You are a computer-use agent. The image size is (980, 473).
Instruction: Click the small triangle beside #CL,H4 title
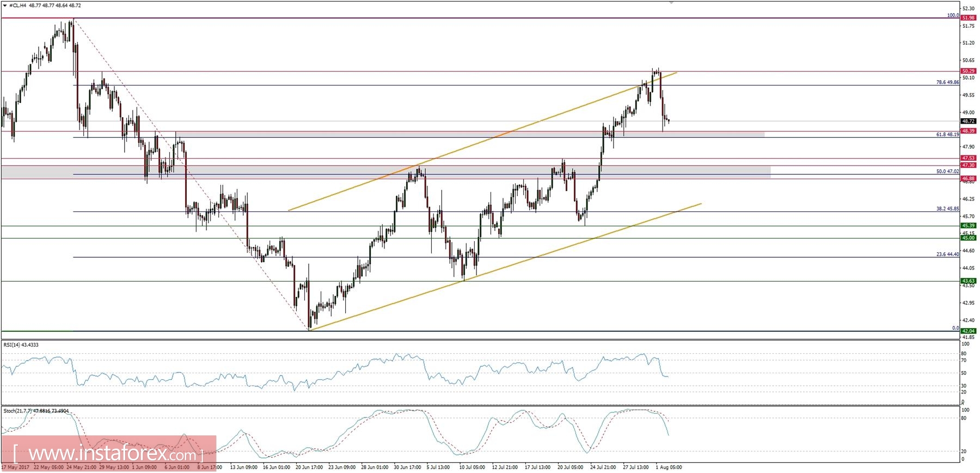pos(5,5)
